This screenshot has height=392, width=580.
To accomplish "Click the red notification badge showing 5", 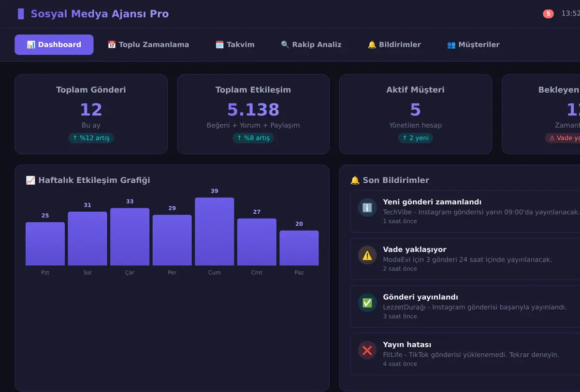I will [548, 14].
